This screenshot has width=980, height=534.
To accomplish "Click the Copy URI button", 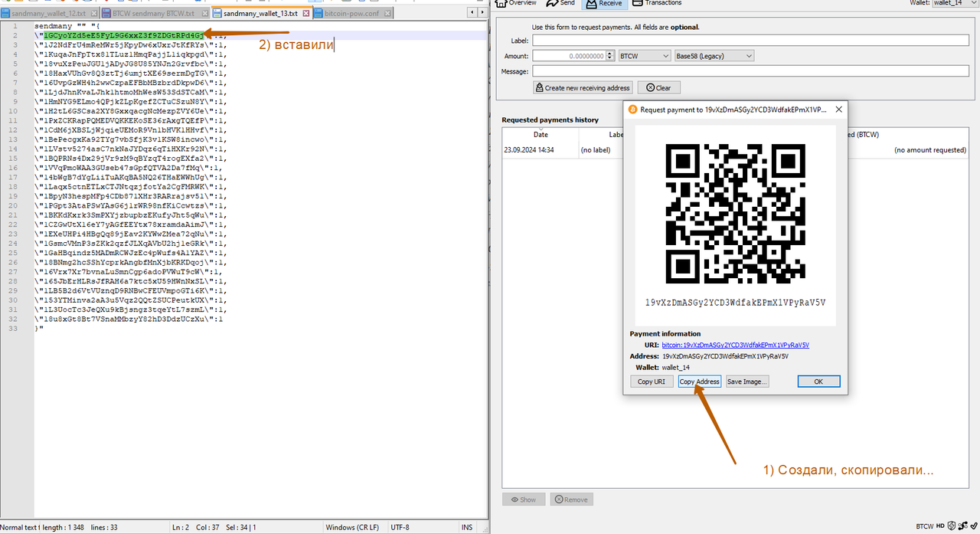I will (x=651, y=382).
